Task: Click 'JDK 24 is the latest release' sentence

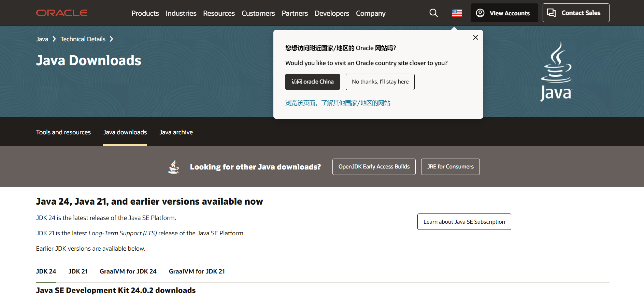Action: click(106, 218)
